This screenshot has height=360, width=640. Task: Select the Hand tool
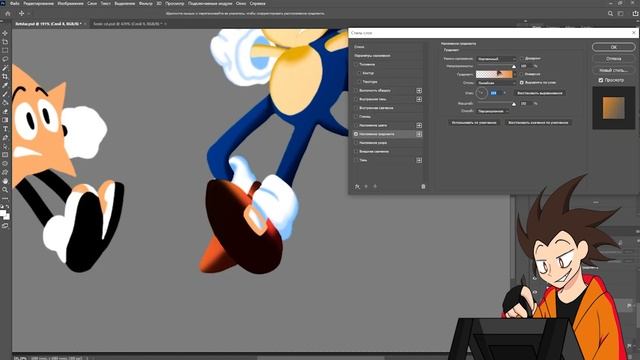[x=5, y=181]
